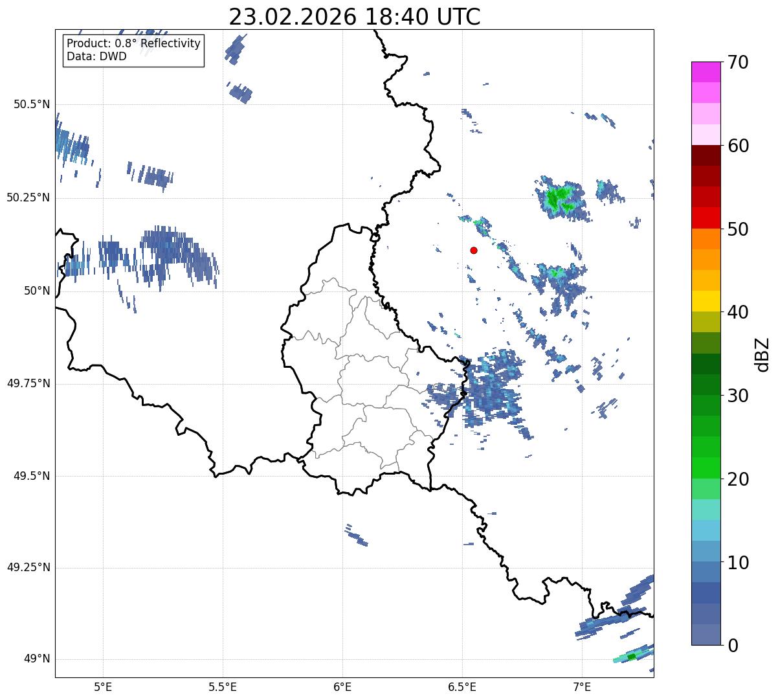Click the title '23.02.2026 18:40 UTC'
This screenshot has width=778, height=700.
[355, 17]
